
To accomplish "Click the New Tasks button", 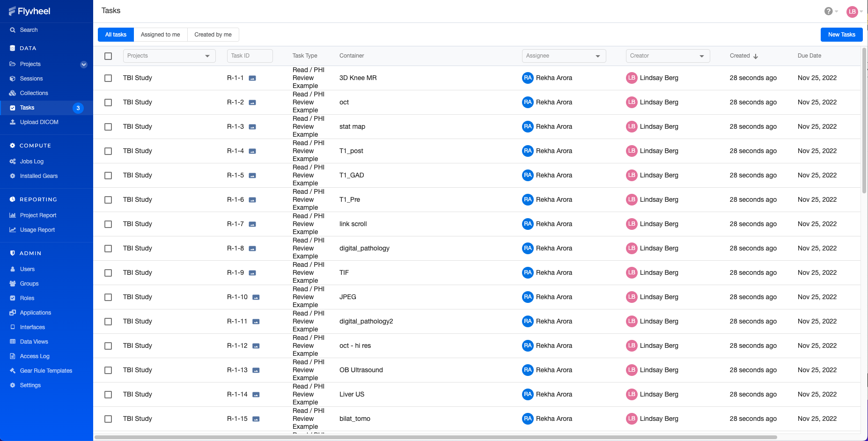I will click(841, 34).
